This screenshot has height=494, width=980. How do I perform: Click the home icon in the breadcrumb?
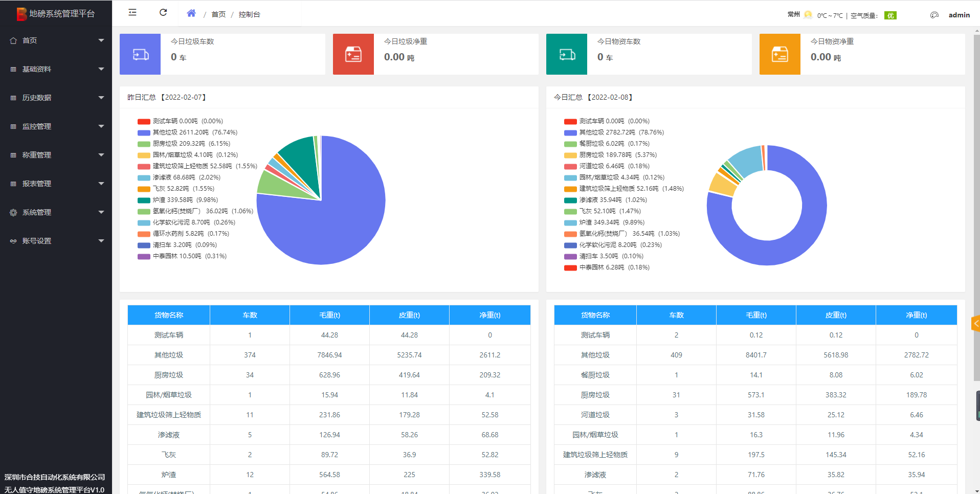pyautogui.click(x=191, y=13)
